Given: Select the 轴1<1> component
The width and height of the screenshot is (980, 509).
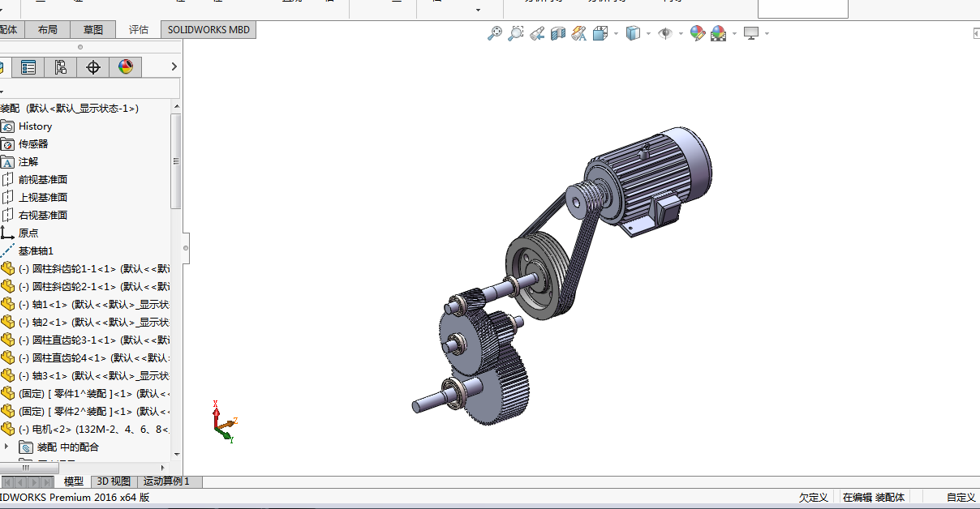Looking at the screenshot, I should (85, 305).
